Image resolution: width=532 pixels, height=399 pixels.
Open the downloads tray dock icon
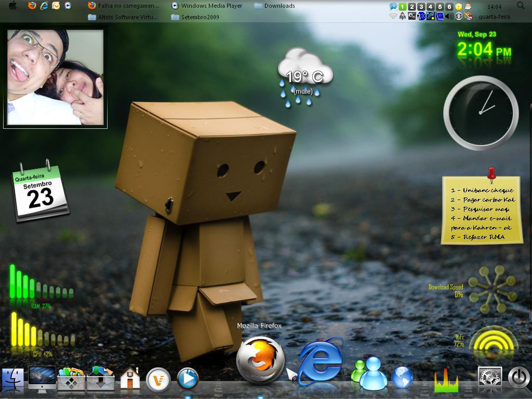(100, 379)
